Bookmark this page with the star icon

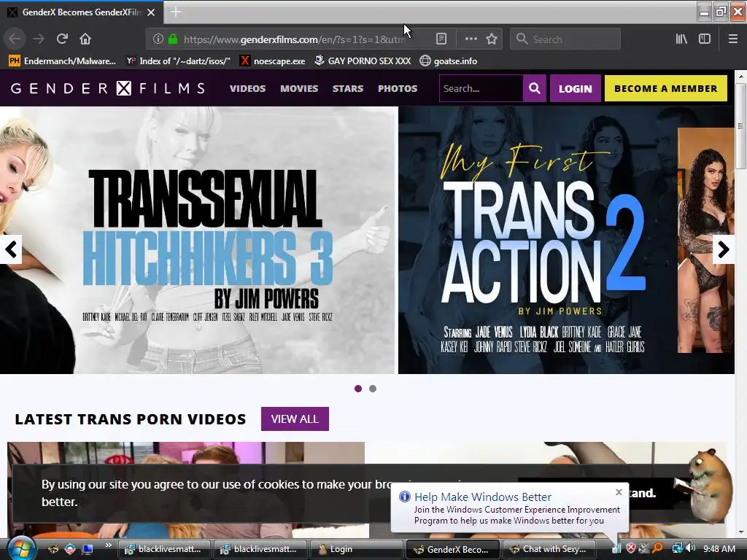[492, 39]
